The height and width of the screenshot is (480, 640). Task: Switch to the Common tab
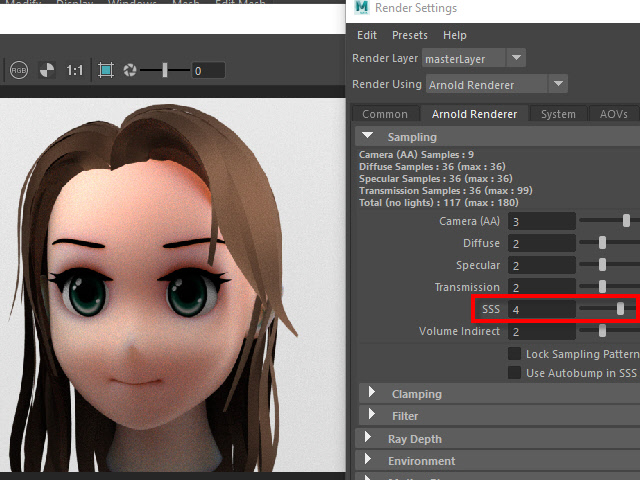click(x=385, y=114)
